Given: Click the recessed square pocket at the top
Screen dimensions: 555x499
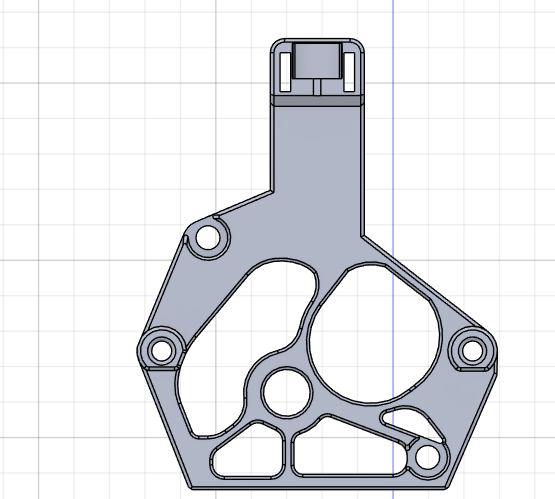Looking at the screenshot, I should (x=317, y=60).
